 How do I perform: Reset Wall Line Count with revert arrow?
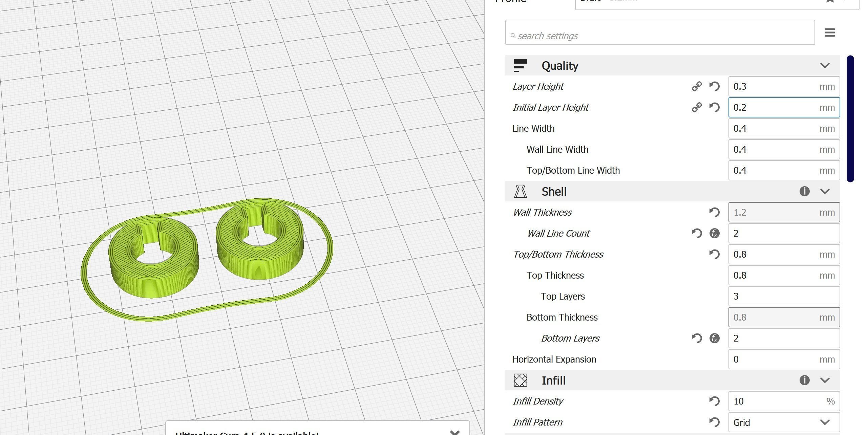pos(697,233)
